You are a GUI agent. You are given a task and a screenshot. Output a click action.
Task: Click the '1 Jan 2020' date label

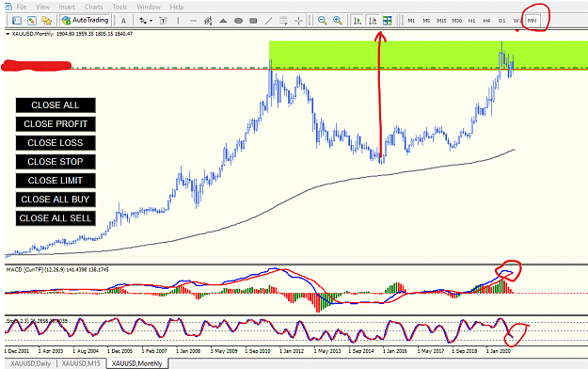[x=499, y=351]
